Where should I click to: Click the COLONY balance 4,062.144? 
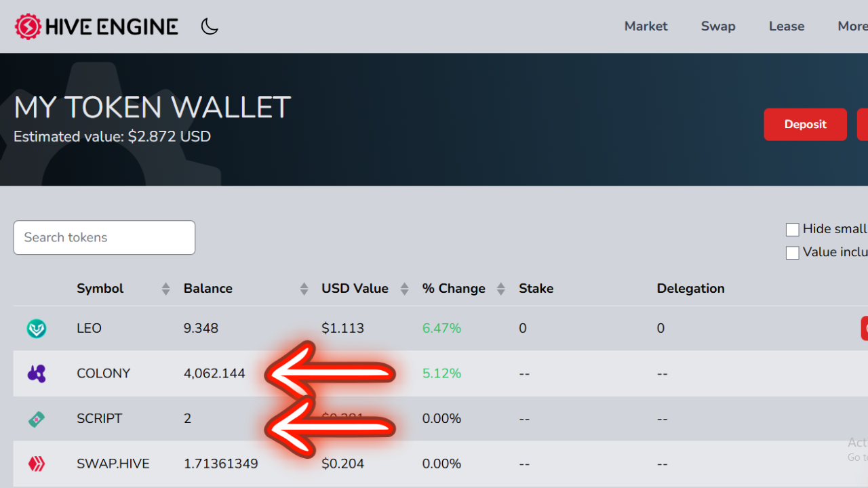pos(214,373)
